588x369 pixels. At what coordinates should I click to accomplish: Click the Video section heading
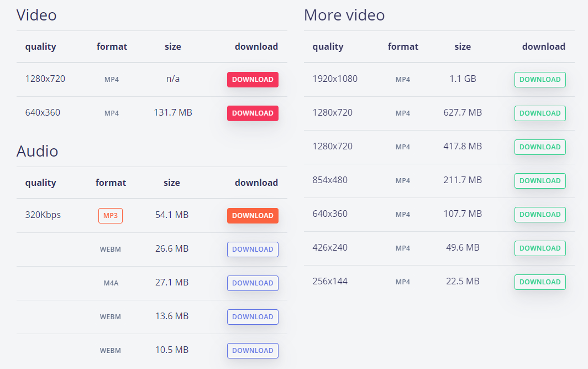pyautogui.click(x=36, y=15)
